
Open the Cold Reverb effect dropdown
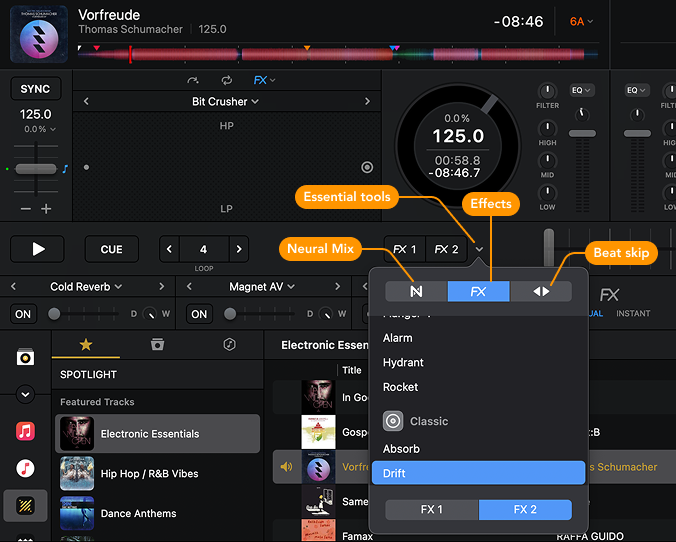coord(86,287)
